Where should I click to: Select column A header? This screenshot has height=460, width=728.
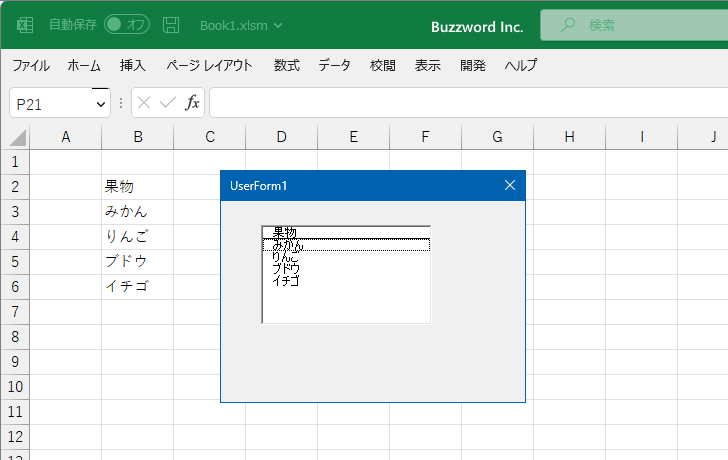tap(65, 137)
